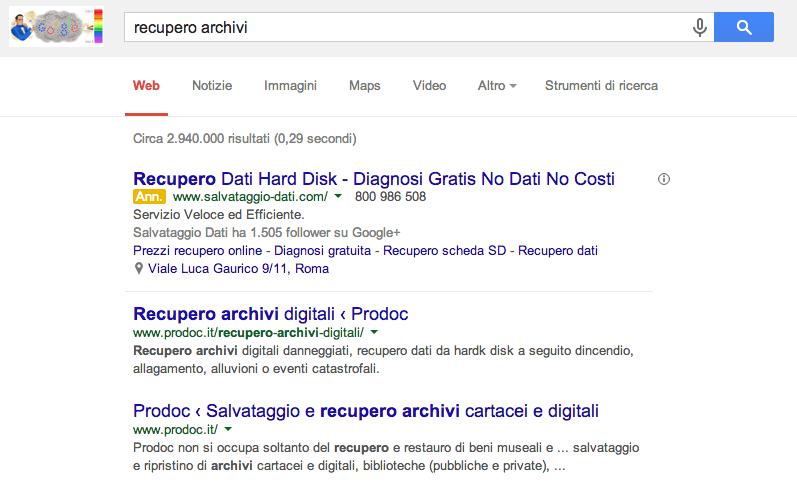Start voice search with the microphone icon
Screen dimensions: 797x497
699,27
